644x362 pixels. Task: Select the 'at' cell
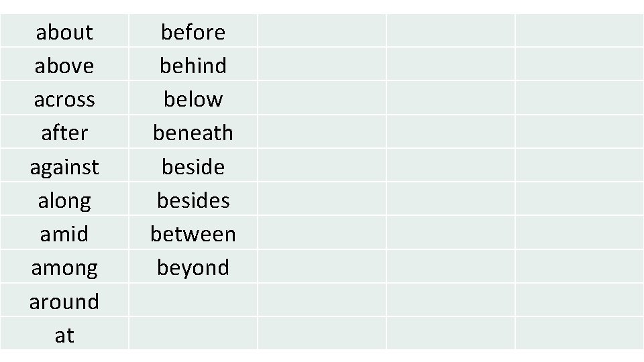coord(64,333)
